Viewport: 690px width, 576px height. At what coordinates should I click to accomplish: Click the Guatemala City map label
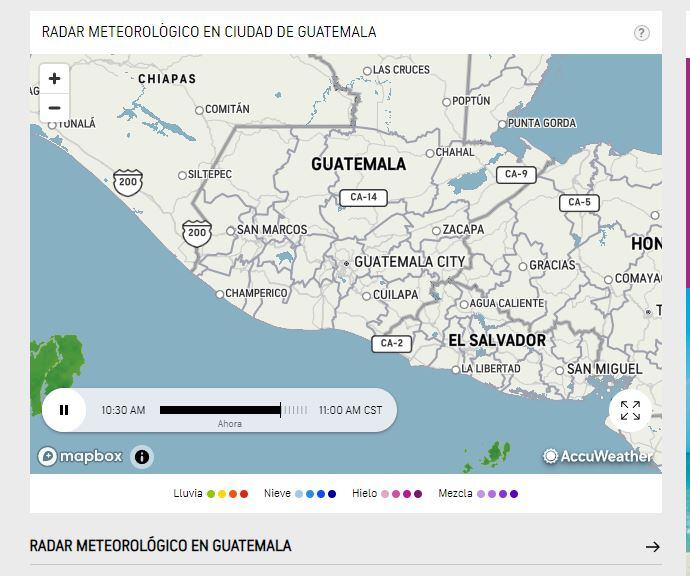tap(409, 262)
